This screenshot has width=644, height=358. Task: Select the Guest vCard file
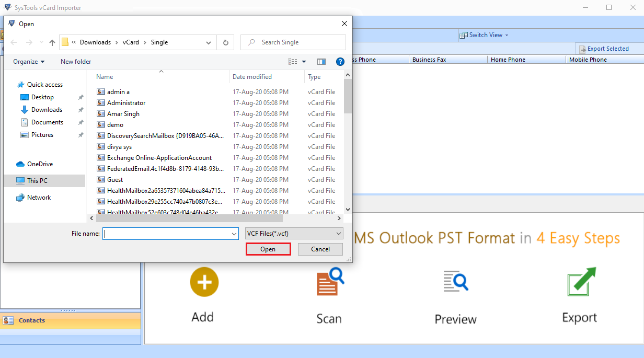(x=115, y=180)
